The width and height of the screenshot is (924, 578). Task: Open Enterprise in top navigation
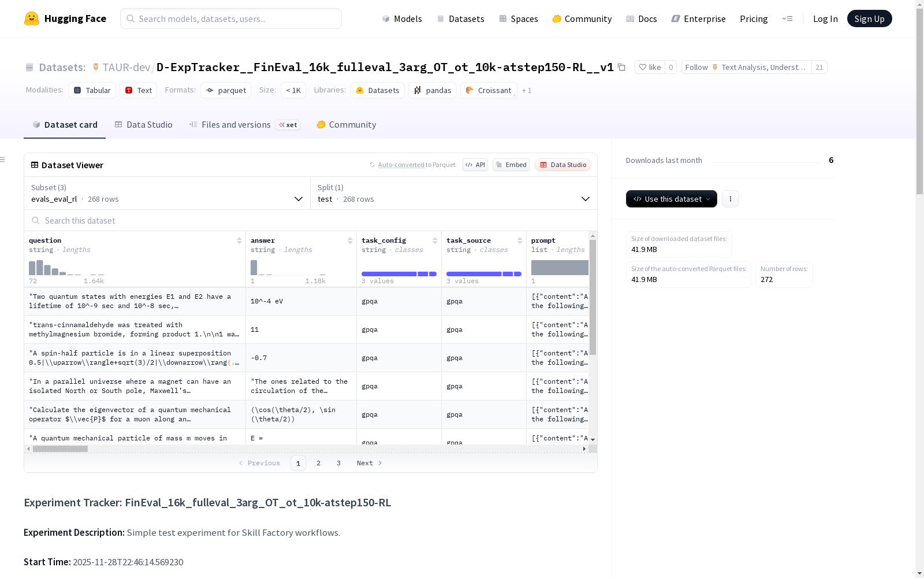pyautogui.click(x=698, y=18)
